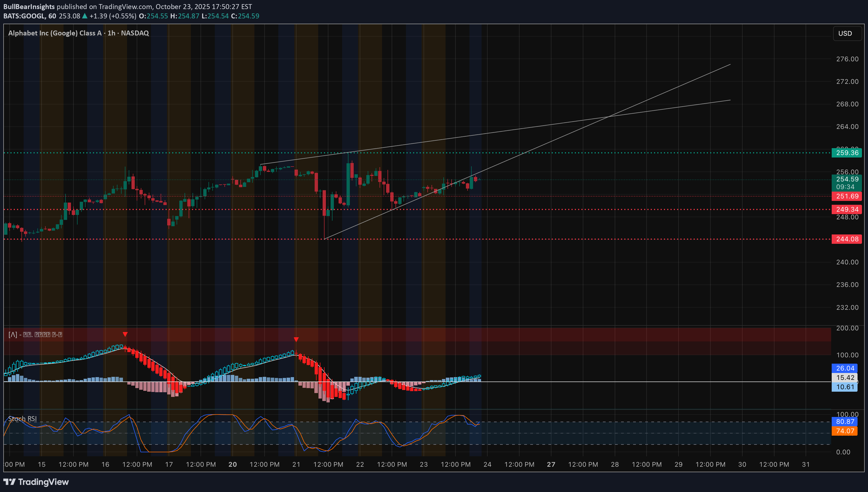The image size is (868, 492).
Task: Click the green up-arrow beside 253.08
Action: tap(85, 16)
